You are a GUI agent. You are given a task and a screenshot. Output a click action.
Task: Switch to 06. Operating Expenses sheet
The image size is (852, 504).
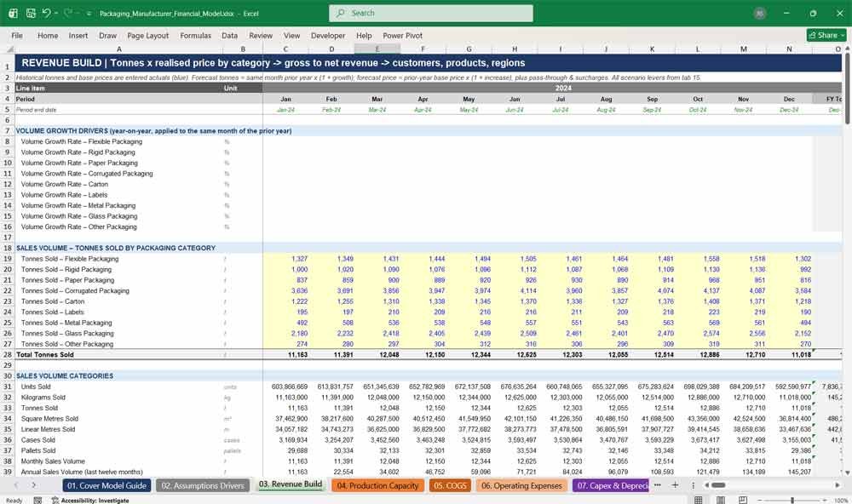click(x=521, y=485)
